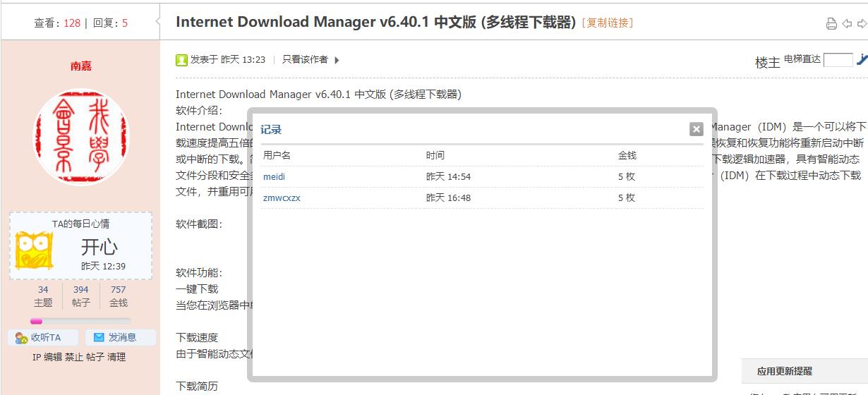Click the 时间 column header

click(x=435, y=155)
